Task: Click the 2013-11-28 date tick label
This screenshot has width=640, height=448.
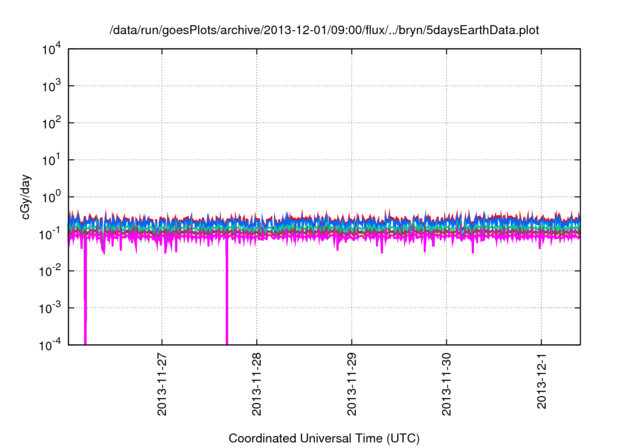Action: pos(256,384)
